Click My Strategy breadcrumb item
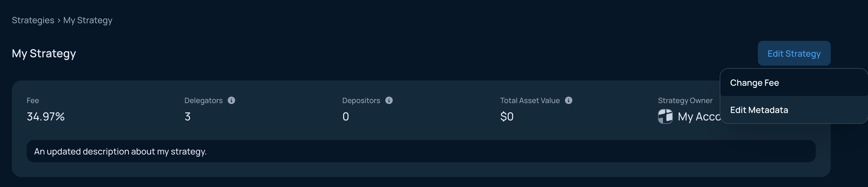 coord(87,20)
